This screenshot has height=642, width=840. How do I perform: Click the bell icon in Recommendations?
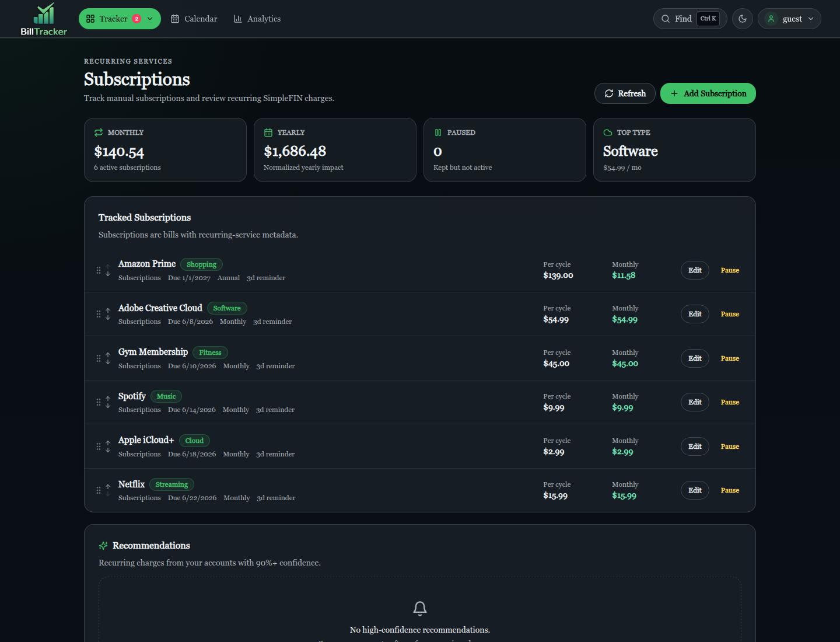tap(420, 608)
